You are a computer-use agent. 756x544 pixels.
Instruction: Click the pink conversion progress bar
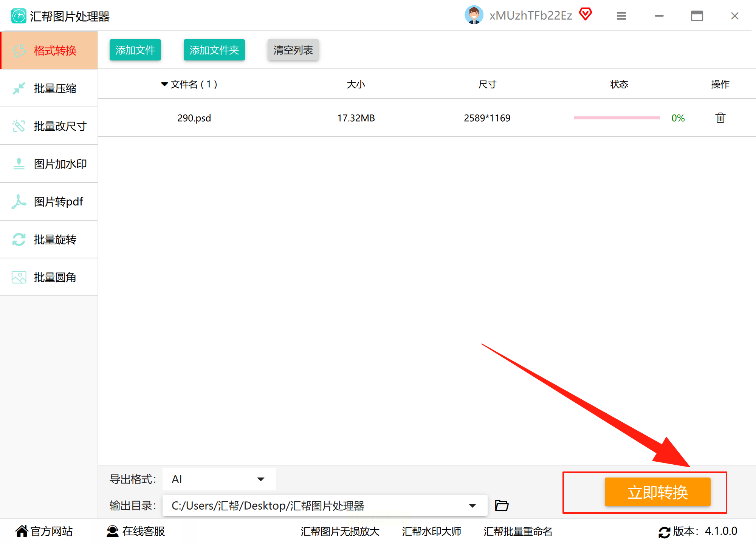(617, 118)
